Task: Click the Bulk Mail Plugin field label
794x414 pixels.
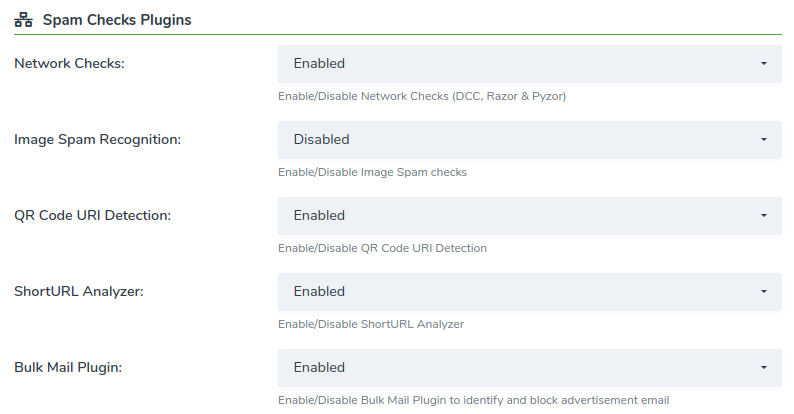Action: pyautogui.click(x=68, y=367)
